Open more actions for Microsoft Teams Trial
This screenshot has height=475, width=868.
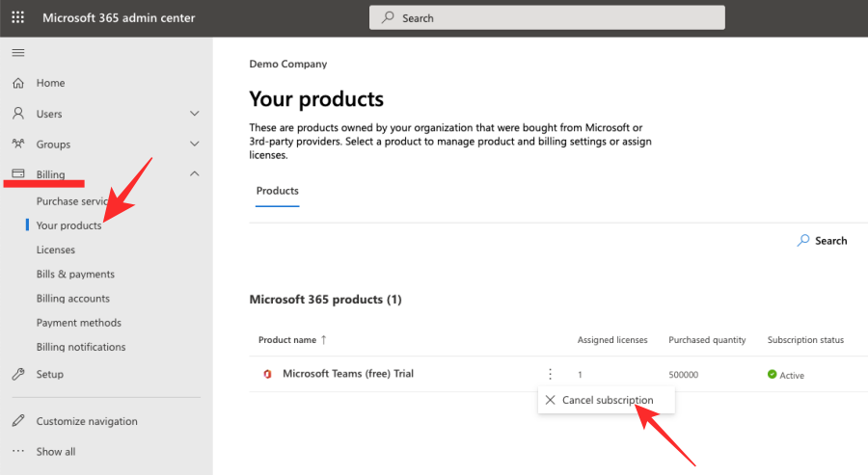[550, 374]
